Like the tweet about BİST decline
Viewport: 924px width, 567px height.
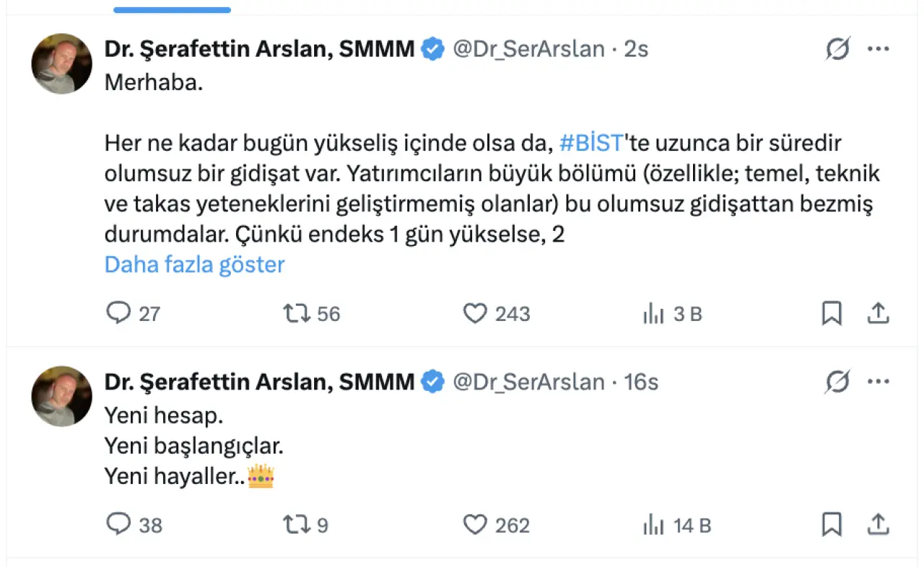click(475, 314)
